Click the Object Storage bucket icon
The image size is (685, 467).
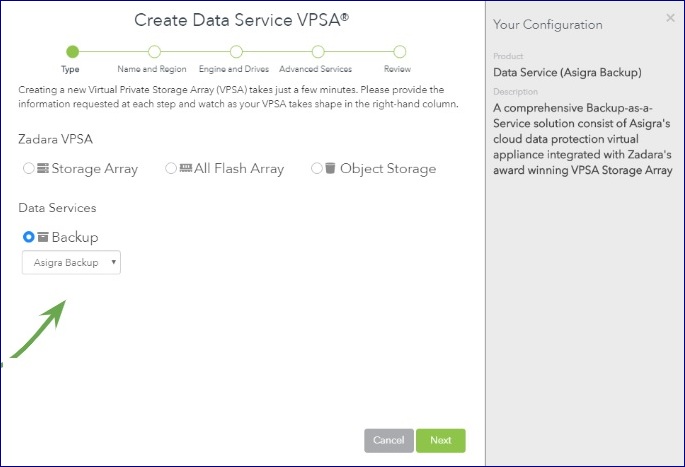[x=331, y=169]
